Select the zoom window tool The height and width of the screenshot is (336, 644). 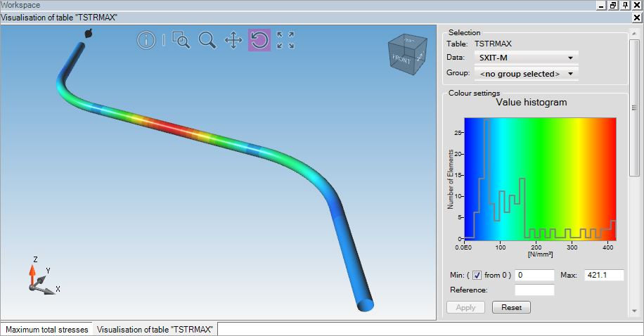point(181,41)
